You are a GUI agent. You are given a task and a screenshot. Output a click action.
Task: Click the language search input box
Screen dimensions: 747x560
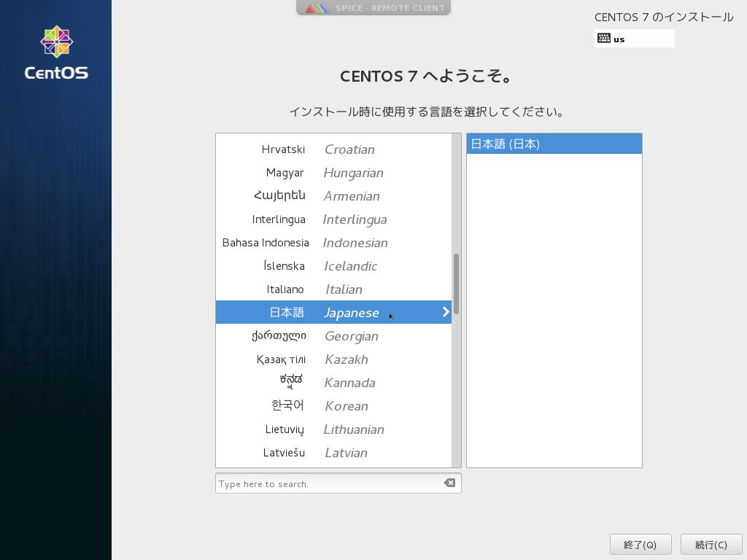[328, 483]
